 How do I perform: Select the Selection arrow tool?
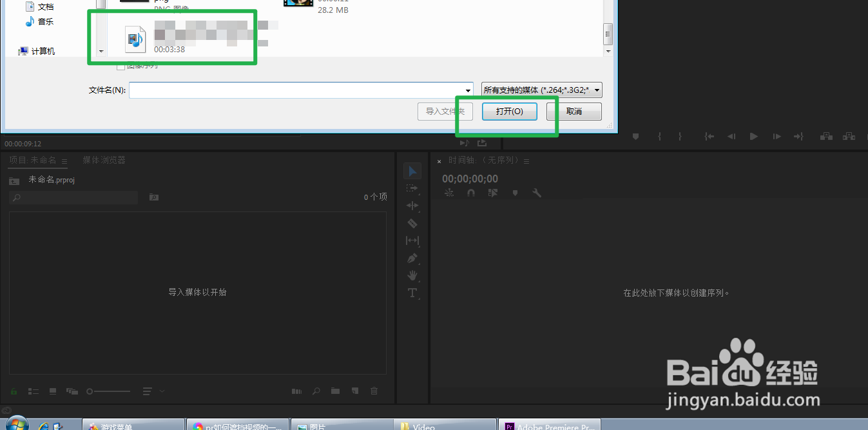pyautogui.click(x=412, y=171)
